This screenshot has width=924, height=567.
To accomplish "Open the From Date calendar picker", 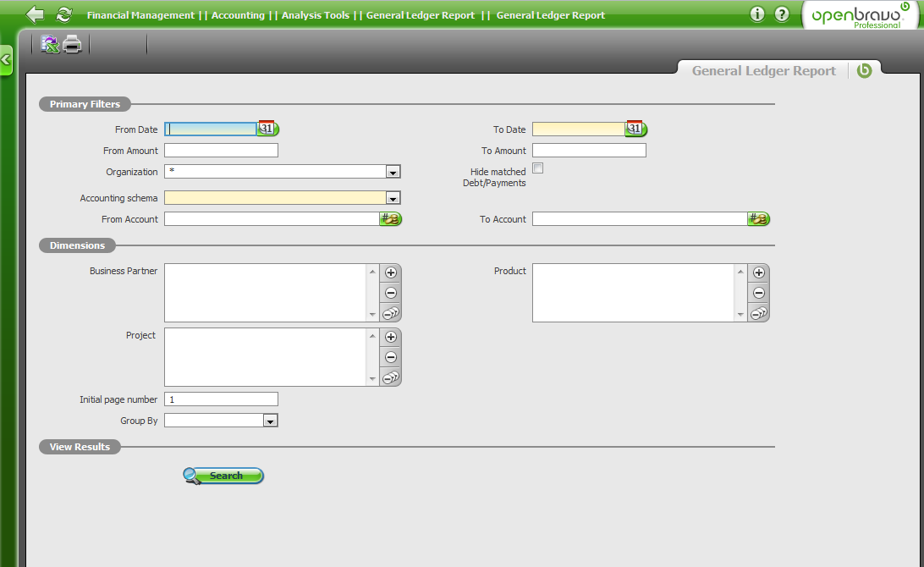I will pyautogui.click(x=268, y=129).
